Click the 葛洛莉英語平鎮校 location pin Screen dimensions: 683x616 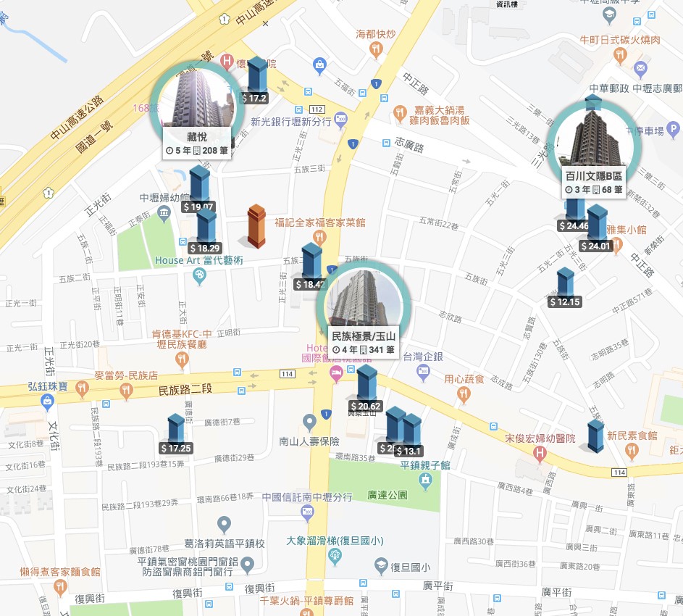tap(224, 525)
